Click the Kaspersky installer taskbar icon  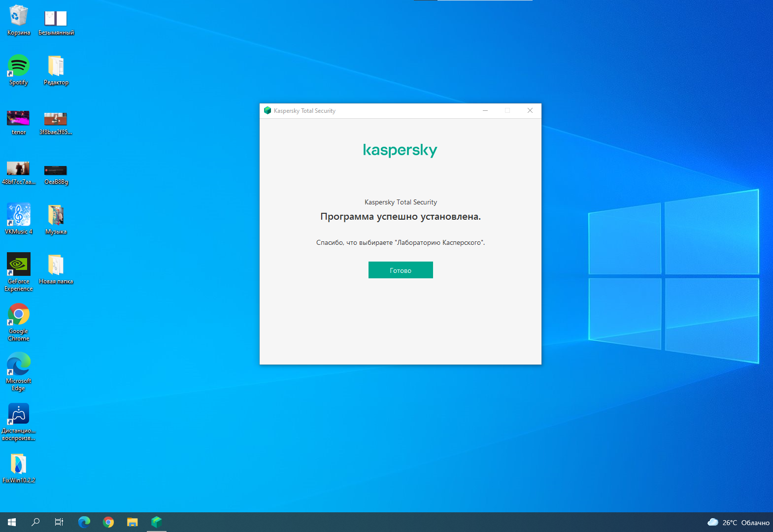157,522
